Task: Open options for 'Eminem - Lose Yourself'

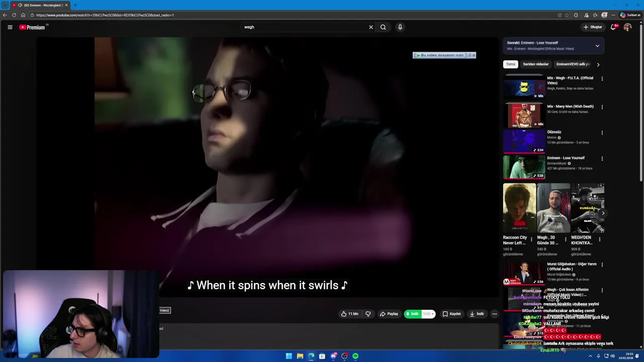Action: point(602,159)
